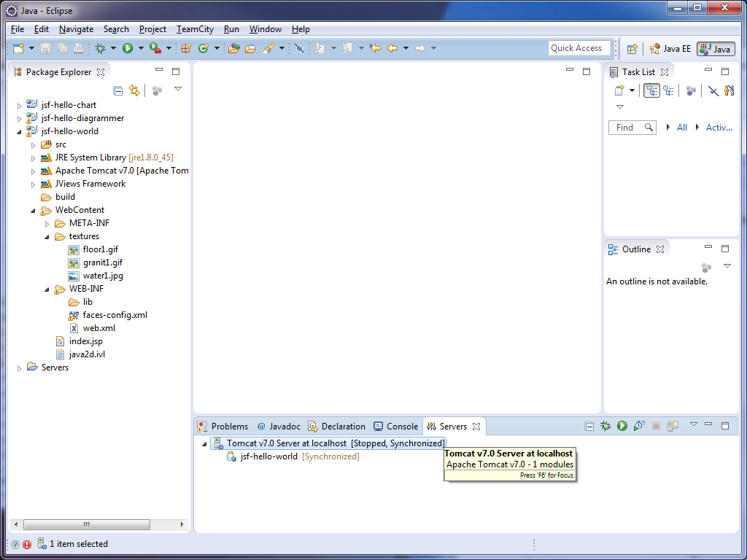
Task: Start the server in debug mode
Action: click(x=605, y=426)
